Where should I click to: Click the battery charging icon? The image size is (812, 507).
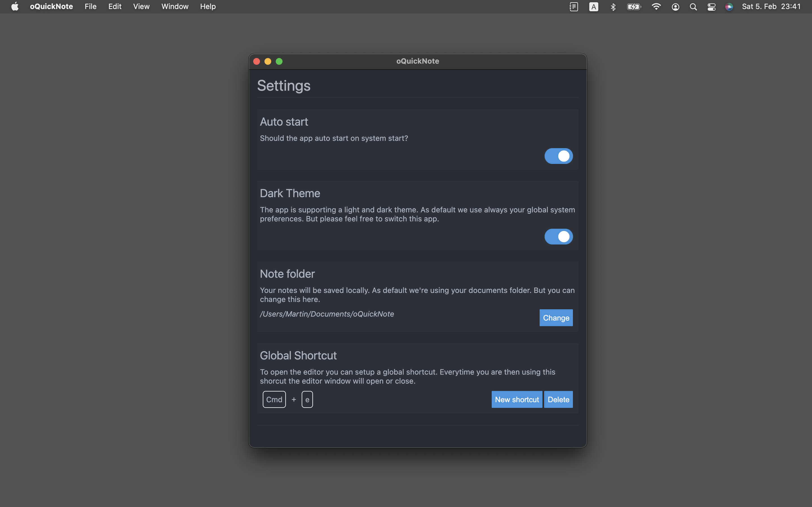point(634,7)
